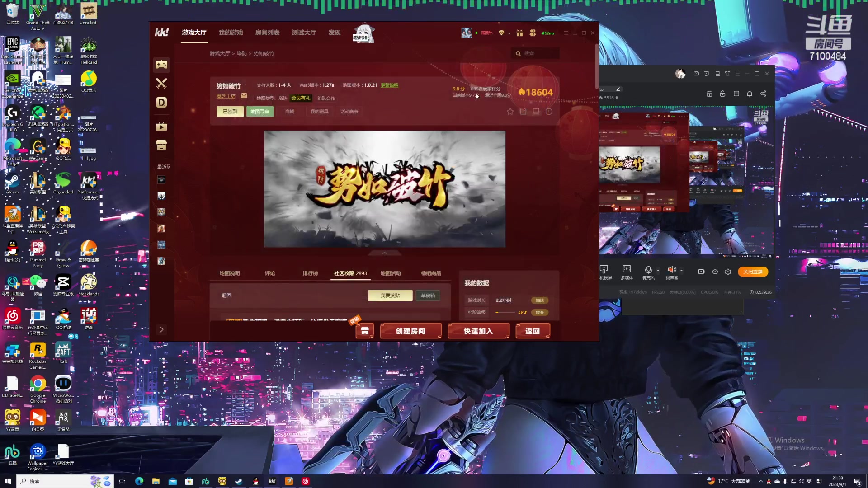Open the shop storefront icon in KK sidebar
The image size is (868, 488).
point(161,145)
